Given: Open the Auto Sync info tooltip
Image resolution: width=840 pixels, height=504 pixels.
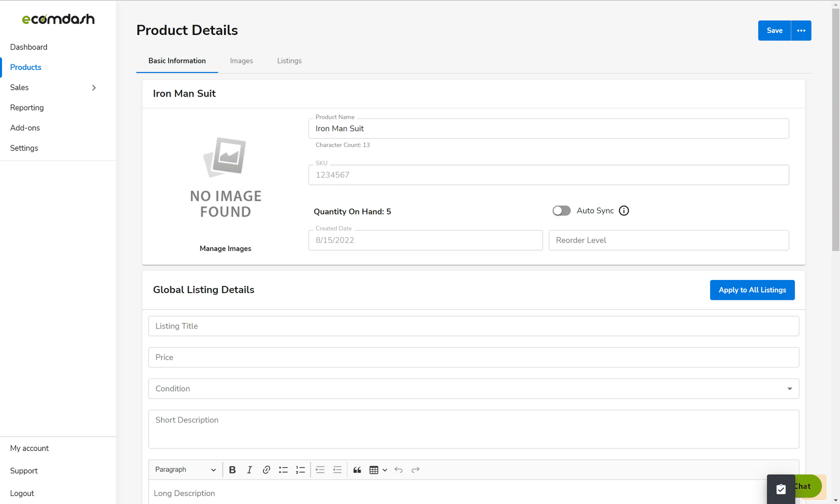Looking at the screenshot, I should (623, 210).
